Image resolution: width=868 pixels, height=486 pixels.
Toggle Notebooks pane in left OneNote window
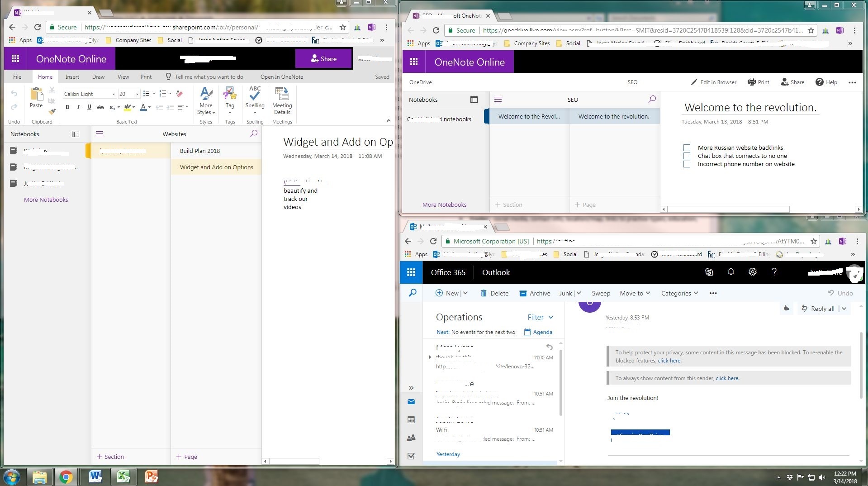coord(76,134)
